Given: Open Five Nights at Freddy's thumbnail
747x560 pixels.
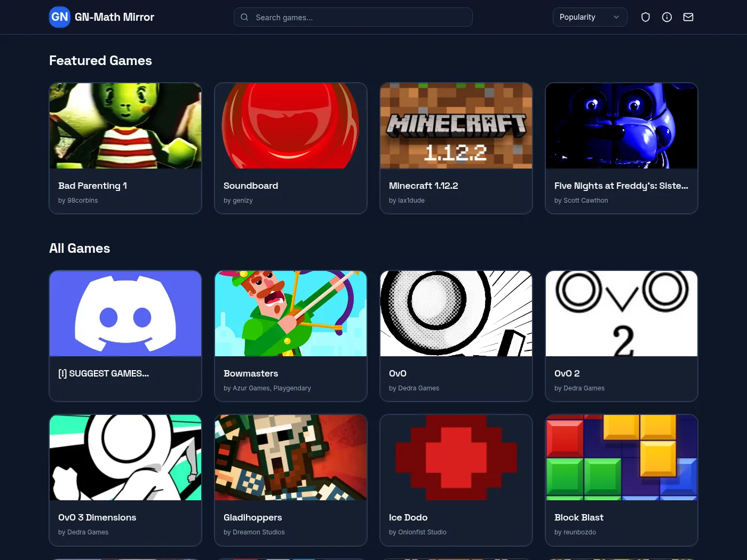Looking at the screenshot, I should tap(622, 126).
